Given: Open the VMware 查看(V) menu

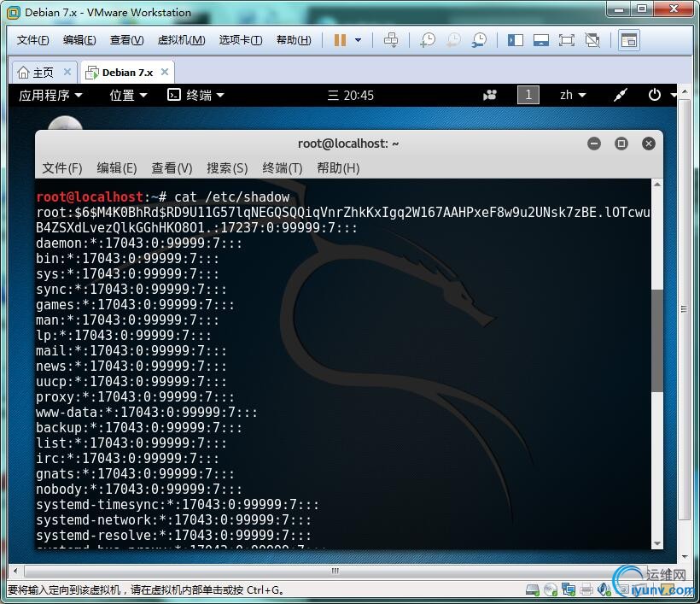Looking at the screenshot, I should click(x=127, y=40).
